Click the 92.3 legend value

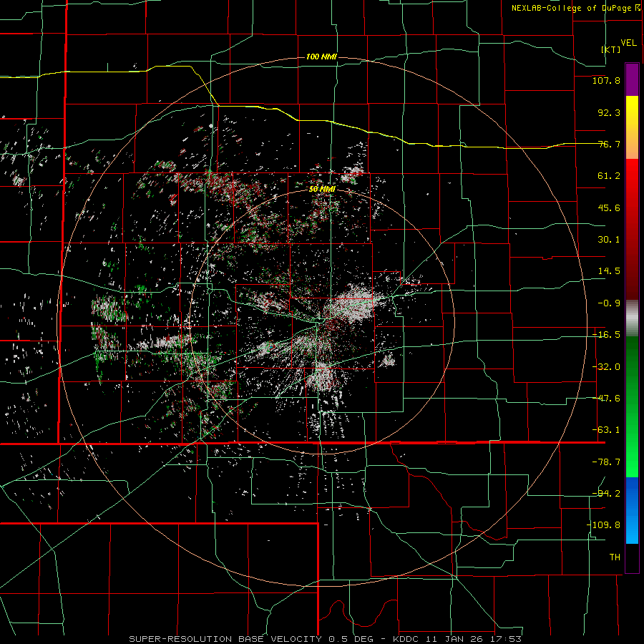coord(609,112)
